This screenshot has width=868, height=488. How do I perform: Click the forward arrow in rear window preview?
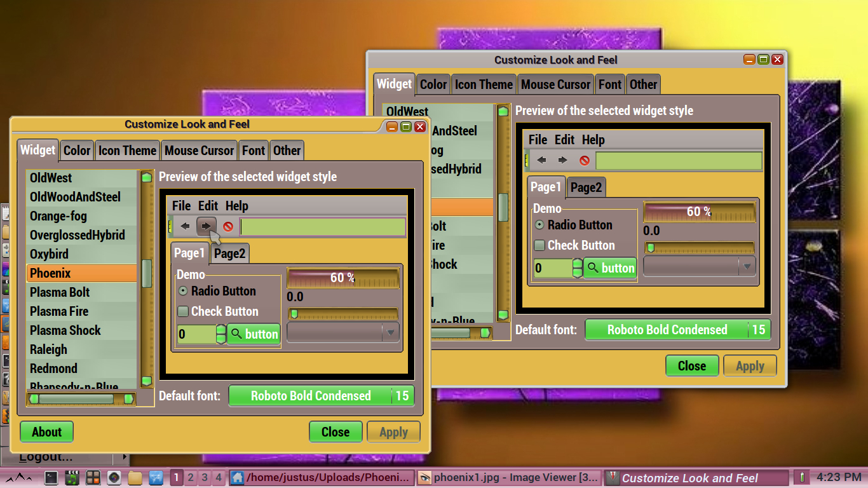[x=562, y=160]
